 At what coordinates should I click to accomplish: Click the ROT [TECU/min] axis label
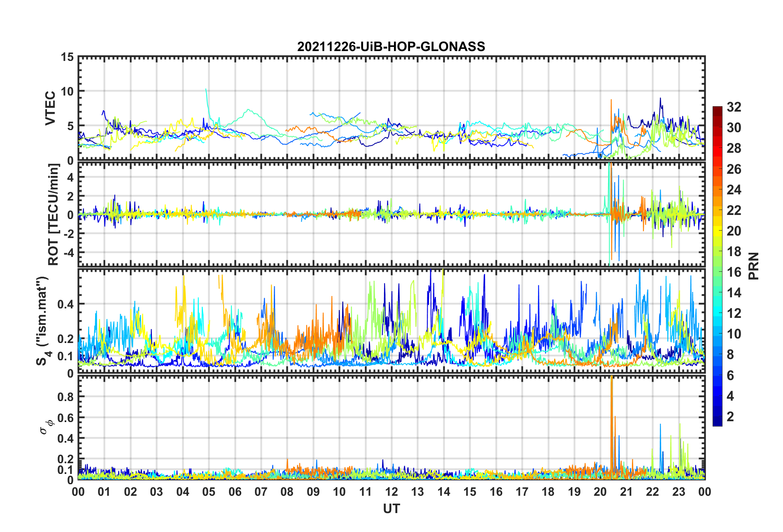pyautogui.click(x=54, y=215)
